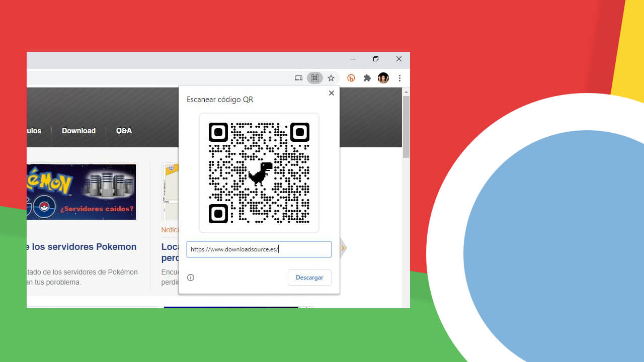Screen dimensions: 644x362
Task: Open the orange extension icon beside bookmark star
Action: (x=351, y=78)
